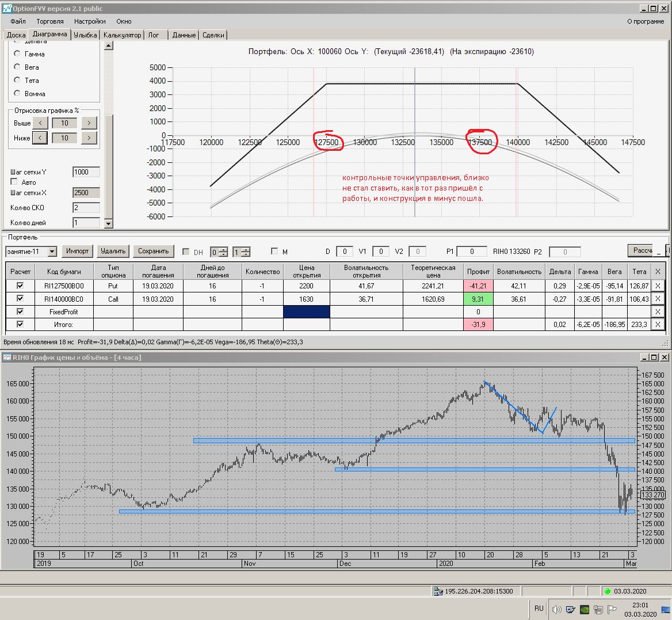Viewport: 672px width, 620px height.
Task: Select the Гамма radio button
Action: pyautogui.click(x=17, y=54)
